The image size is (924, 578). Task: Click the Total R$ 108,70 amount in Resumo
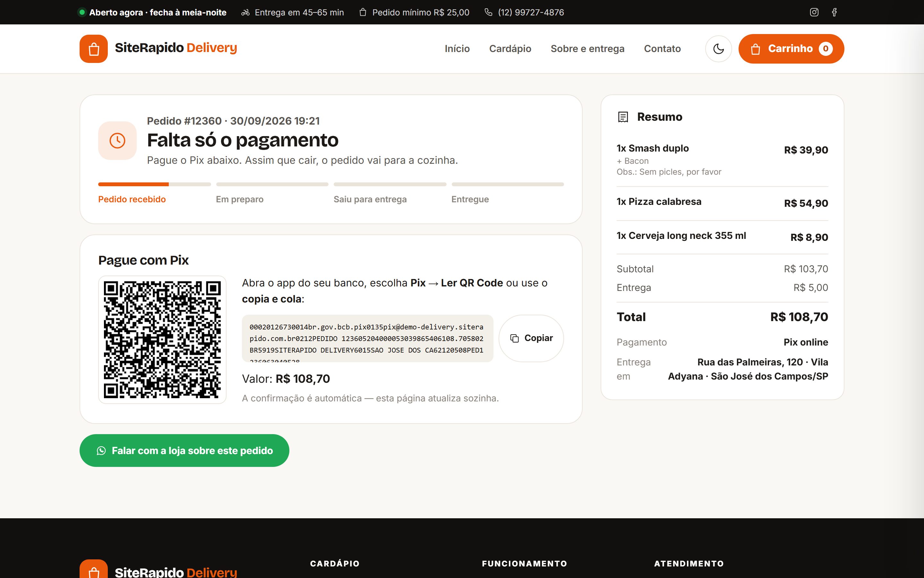click(x=799, y=317)
